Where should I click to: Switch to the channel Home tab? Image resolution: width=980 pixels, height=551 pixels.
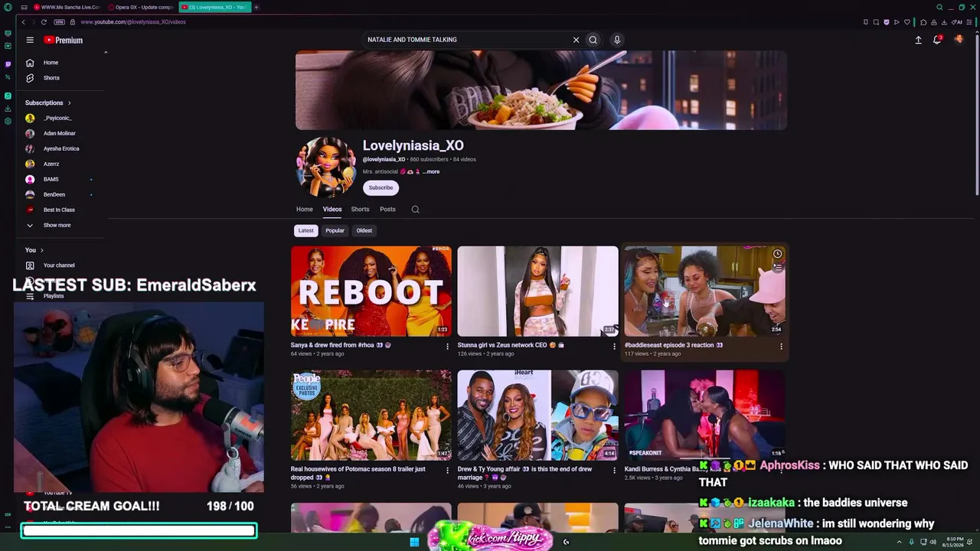point(305,209)
